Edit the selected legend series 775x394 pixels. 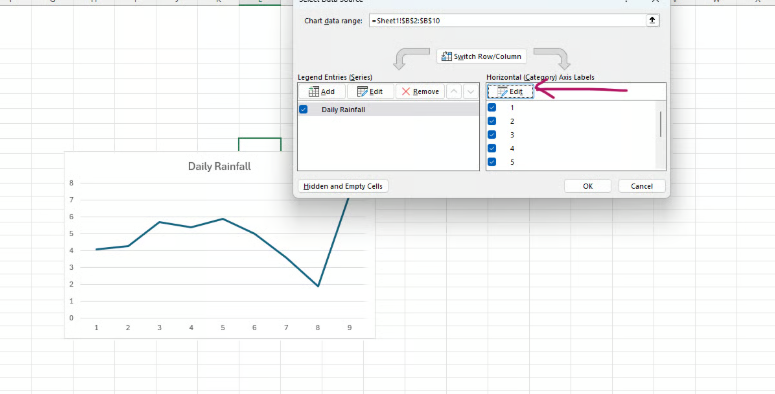pos(370,91)
